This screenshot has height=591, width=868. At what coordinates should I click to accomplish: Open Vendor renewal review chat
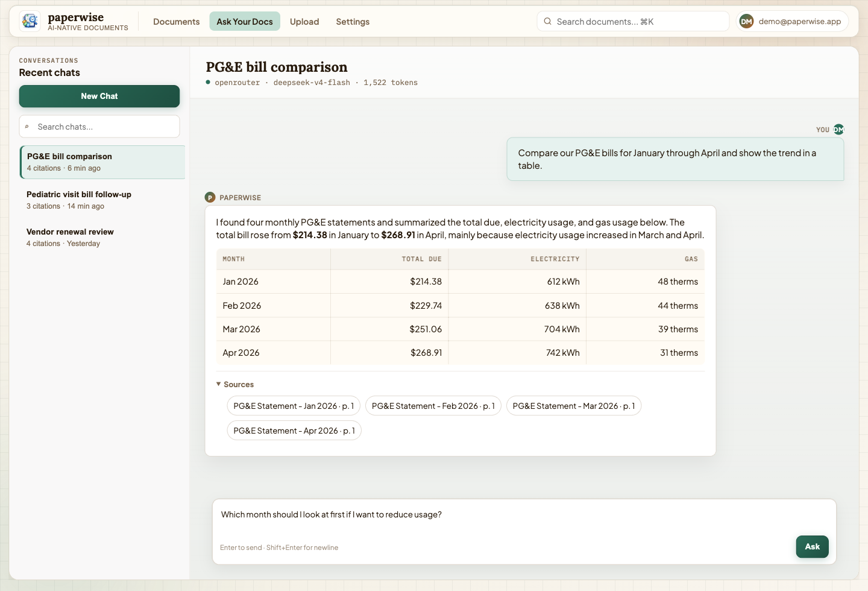102,237
